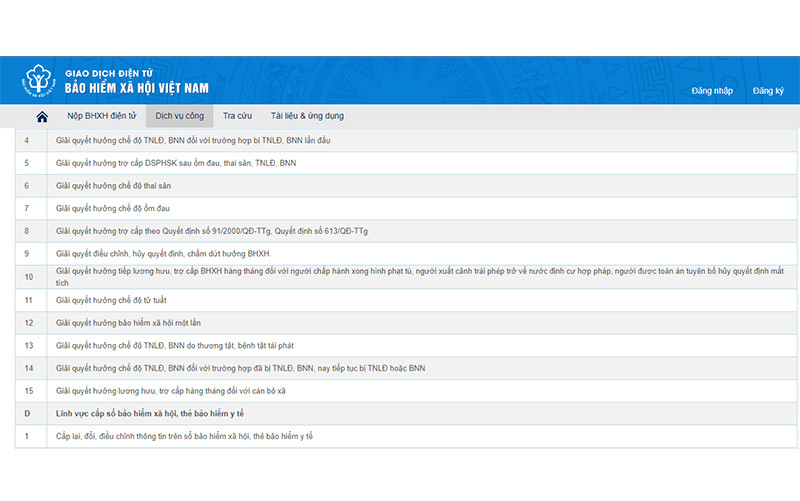
Task: Open row 5 trợ cấp DSPHSK procedure
Action: 176,163
